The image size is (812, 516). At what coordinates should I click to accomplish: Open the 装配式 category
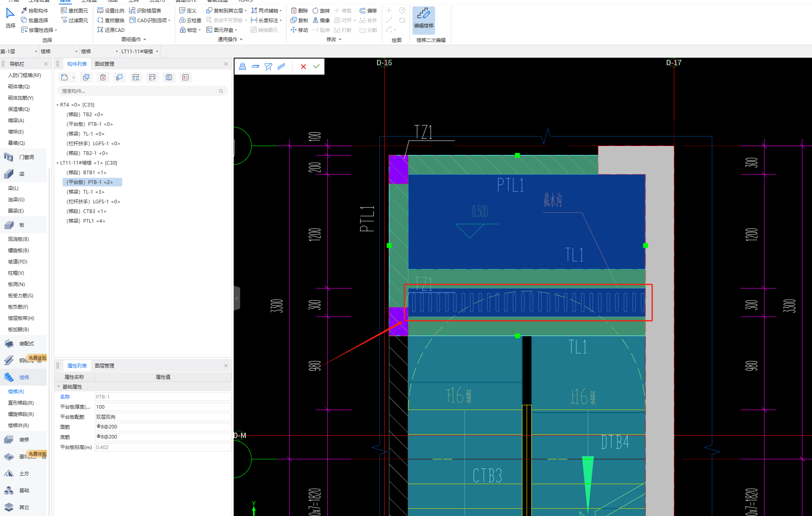(24, 343)
